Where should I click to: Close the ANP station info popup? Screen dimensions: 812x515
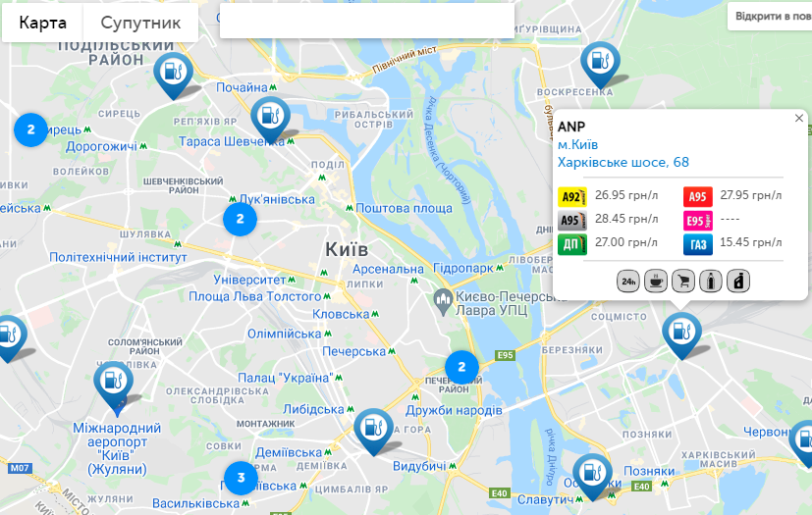(x=799, y=118)
